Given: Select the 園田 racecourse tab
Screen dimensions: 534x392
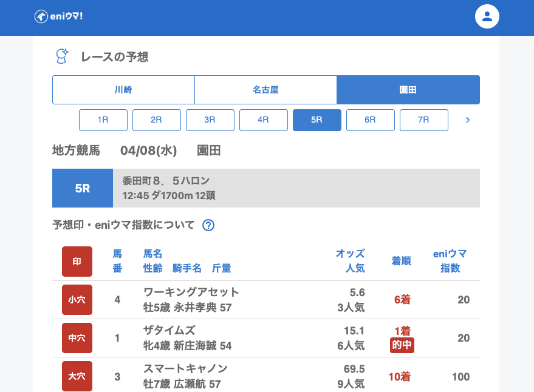Looking at the screenshot, I should click(x=408, y=90).
